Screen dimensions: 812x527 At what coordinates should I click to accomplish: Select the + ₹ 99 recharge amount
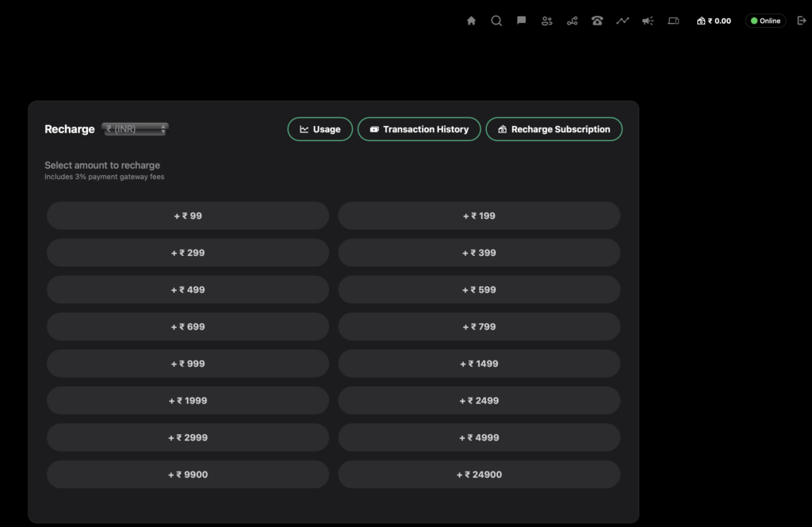pos(188,216)
